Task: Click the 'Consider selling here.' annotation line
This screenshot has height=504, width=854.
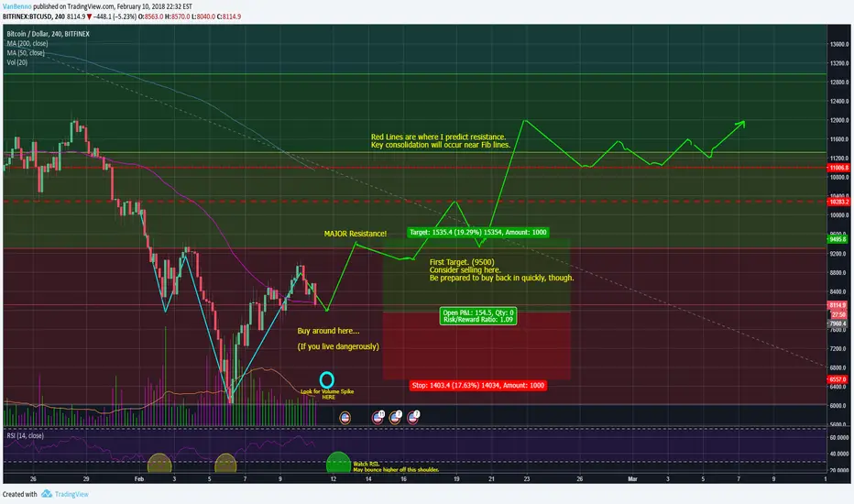Action: (x=465, y=269)
